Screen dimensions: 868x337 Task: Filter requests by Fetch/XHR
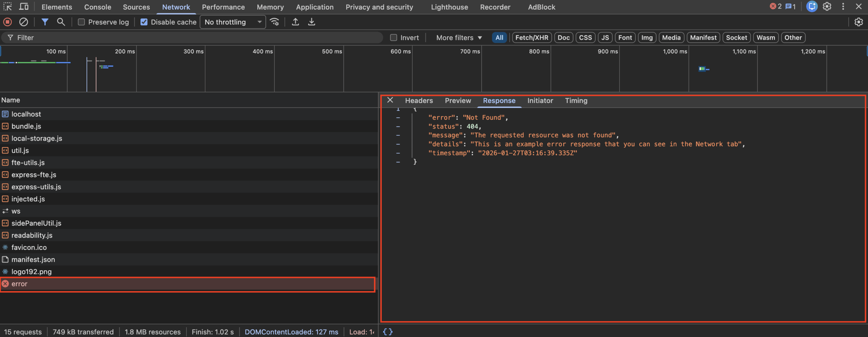click(531, 38)
